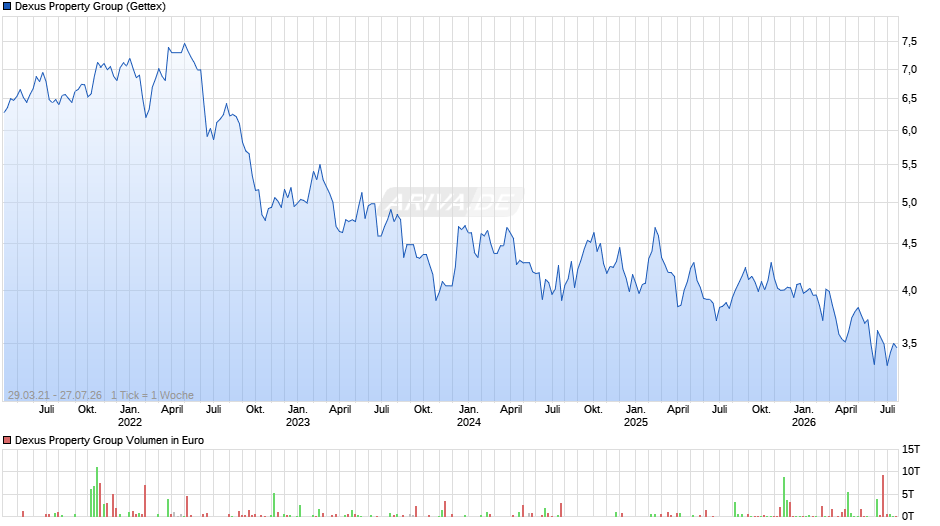Click the 6,5 price axis label

909,98
